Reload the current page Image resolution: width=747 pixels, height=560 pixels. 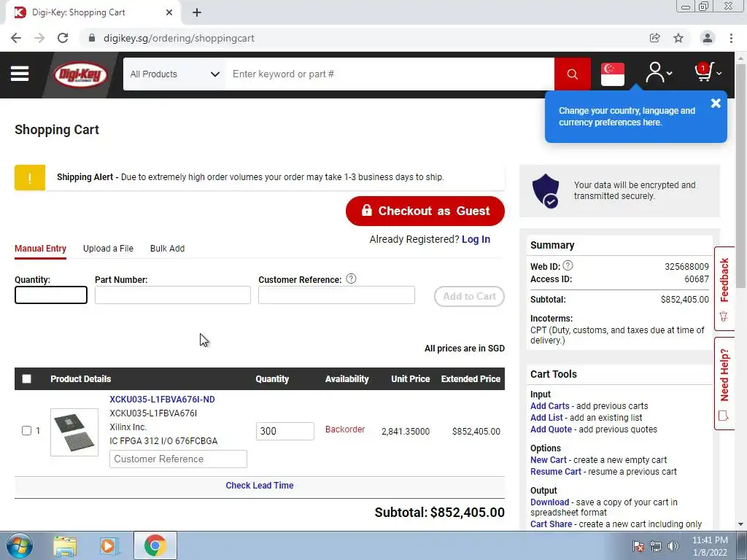point(63,38)
